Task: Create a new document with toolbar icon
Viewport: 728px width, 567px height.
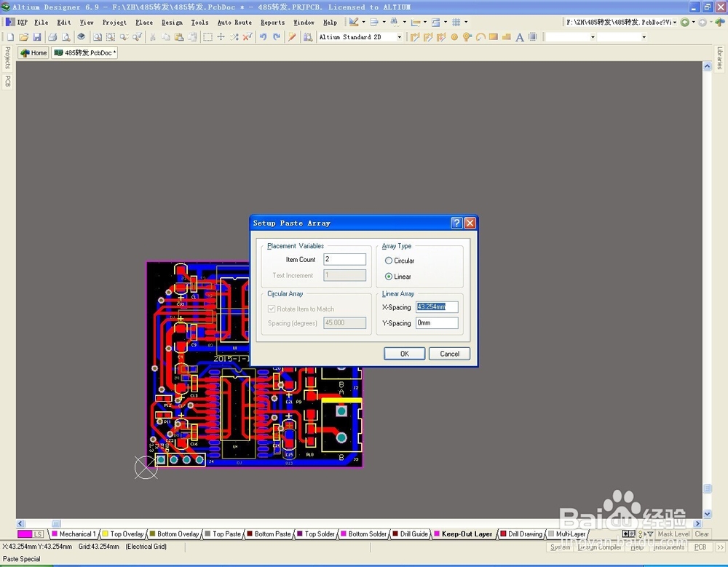Action: point(10,36)
